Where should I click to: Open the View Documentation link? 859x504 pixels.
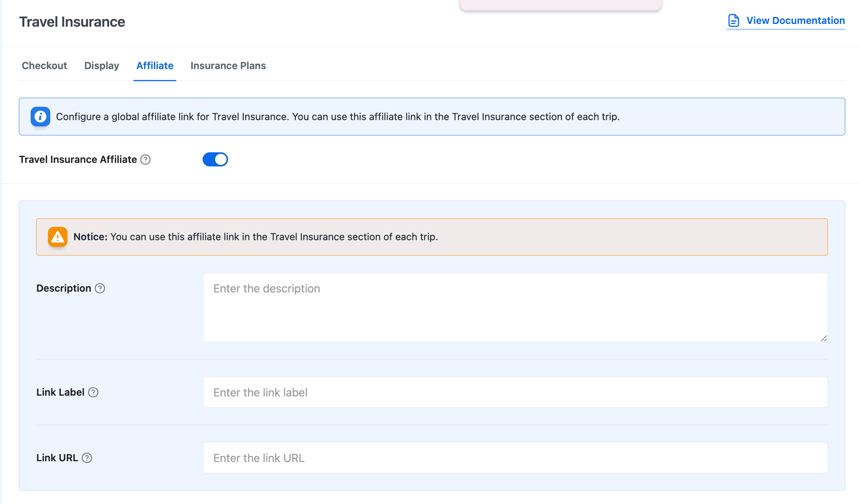795,20
